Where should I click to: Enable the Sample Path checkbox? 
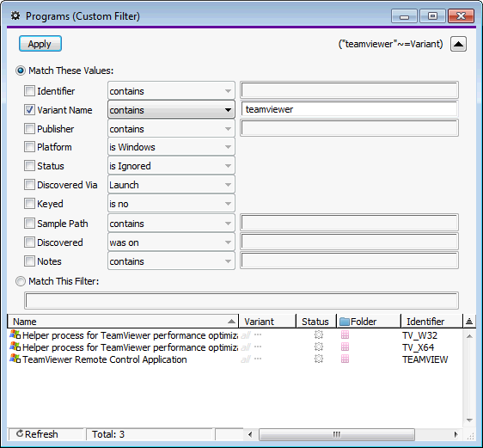29,223
